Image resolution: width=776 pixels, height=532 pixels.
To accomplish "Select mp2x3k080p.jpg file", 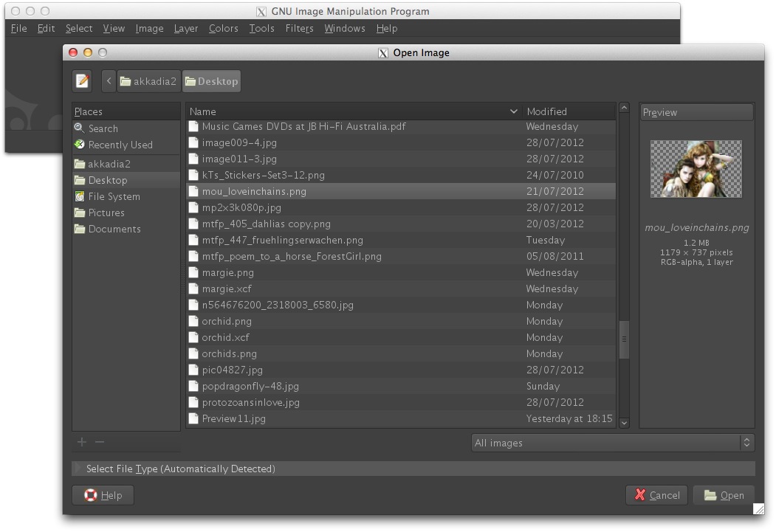I will [x=401, y=207].
